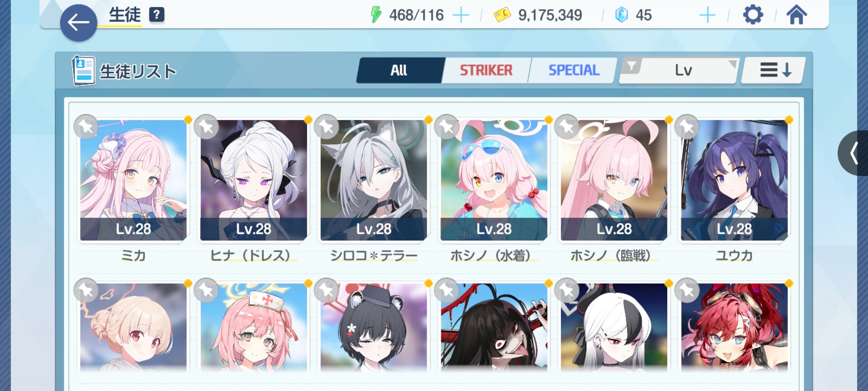Open settings gear icon
This screenshot has height=391, width=868.
(x=753, y=15)
